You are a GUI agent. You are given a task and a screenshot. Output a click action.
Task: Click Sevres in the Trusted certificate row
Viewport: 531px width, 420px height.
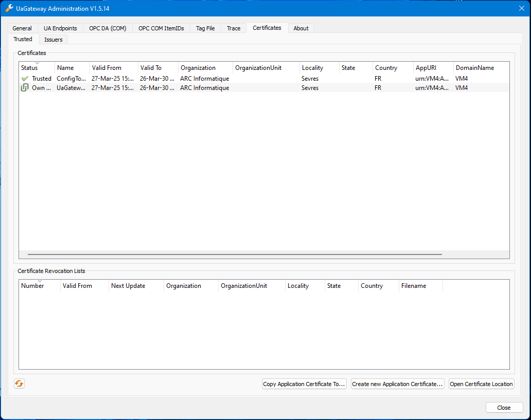[310, 79]
